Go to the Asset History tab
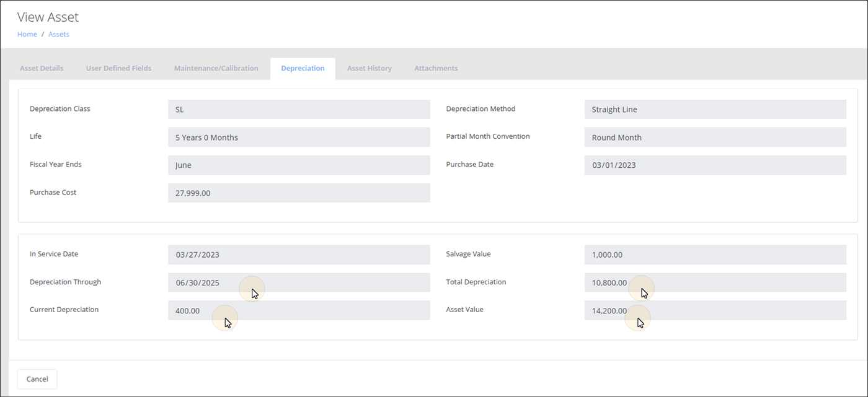 pyautogui.click(x=370, y=68)
